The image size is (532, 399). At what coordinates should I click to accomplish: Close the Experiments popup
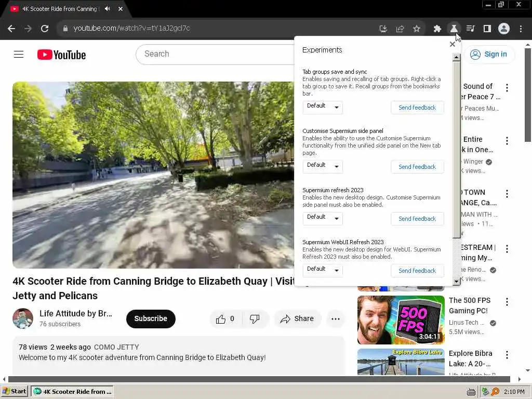click(x=453, y=44)
